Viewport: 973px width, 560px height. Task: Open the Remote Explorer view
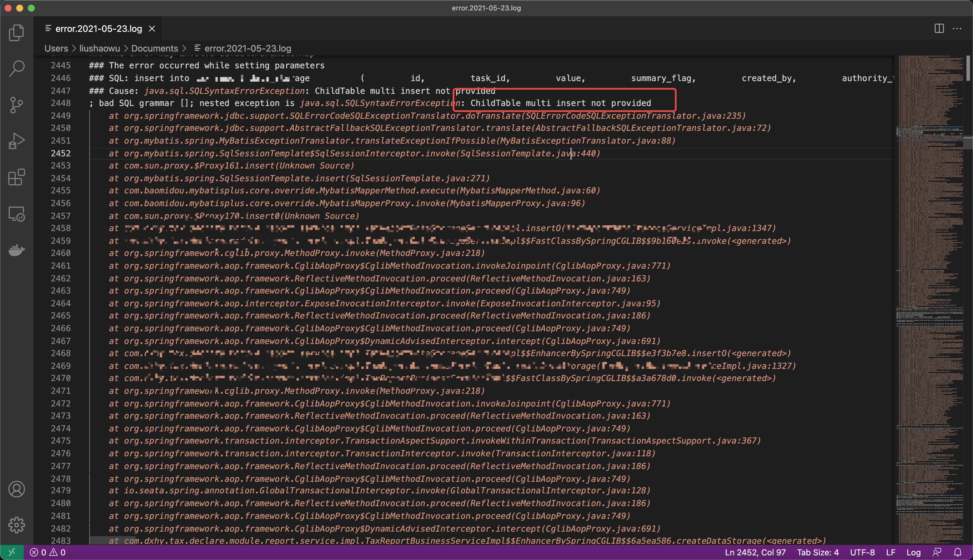(17, 214)
